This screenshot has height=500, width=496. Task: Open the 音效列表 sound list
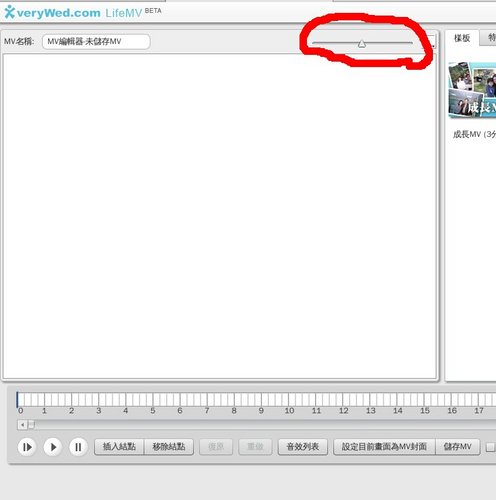click(x=303, y=447)
